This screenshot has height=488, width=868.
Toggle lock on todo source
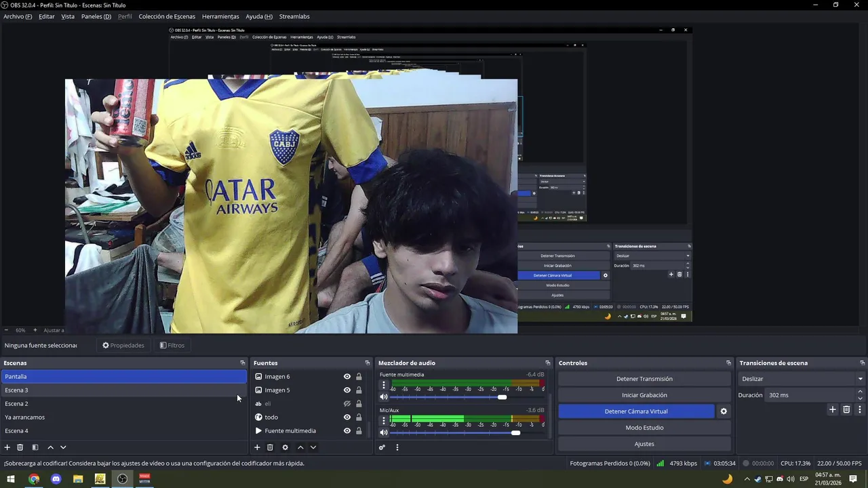click(359, 418)
